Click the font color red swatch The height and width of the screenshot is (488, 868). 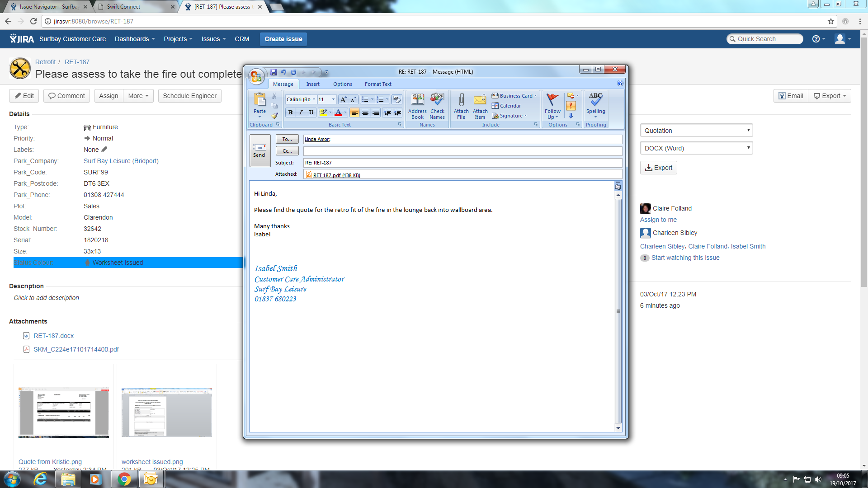(338, 113)
